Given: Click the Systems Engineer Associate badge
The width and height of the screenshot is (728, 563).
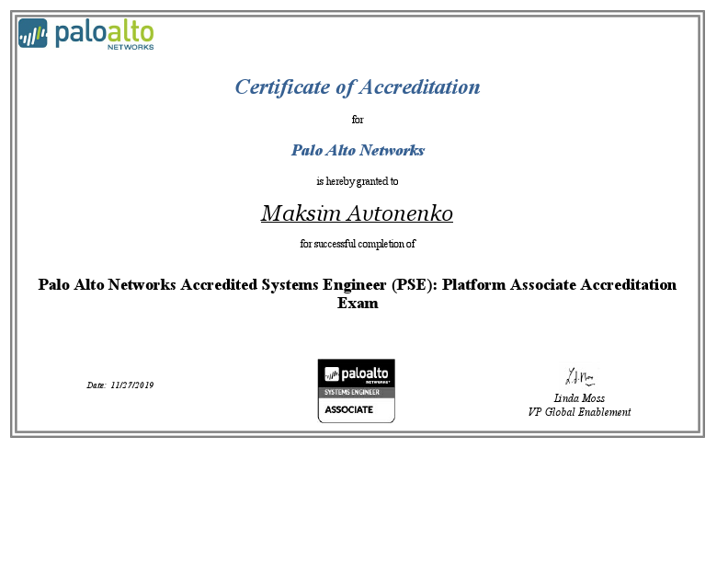Looking at the screenshot, I should 356,391.
